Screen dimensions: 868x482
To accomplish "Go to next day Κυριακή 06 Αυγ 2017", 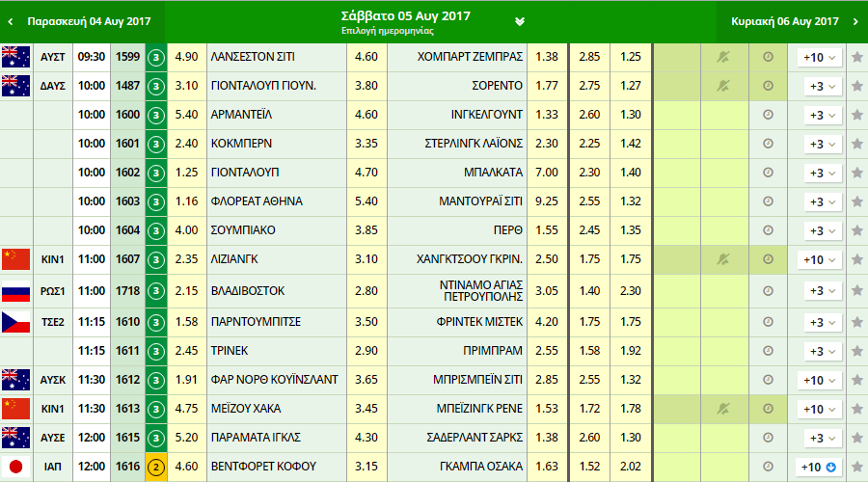I will point(786,21).
